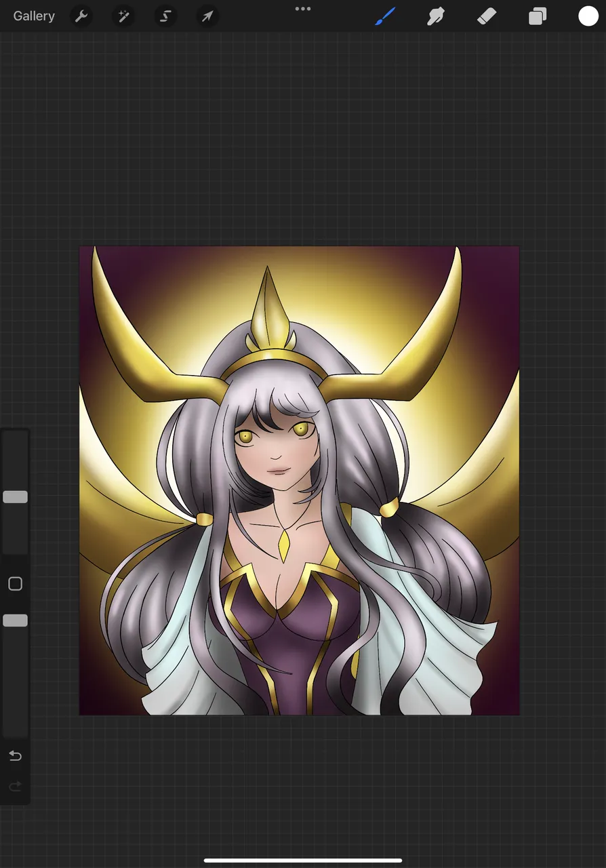This screenshot has width=606, height=868.
Task: Click the brush opacity slider handle
Action: 15,620
